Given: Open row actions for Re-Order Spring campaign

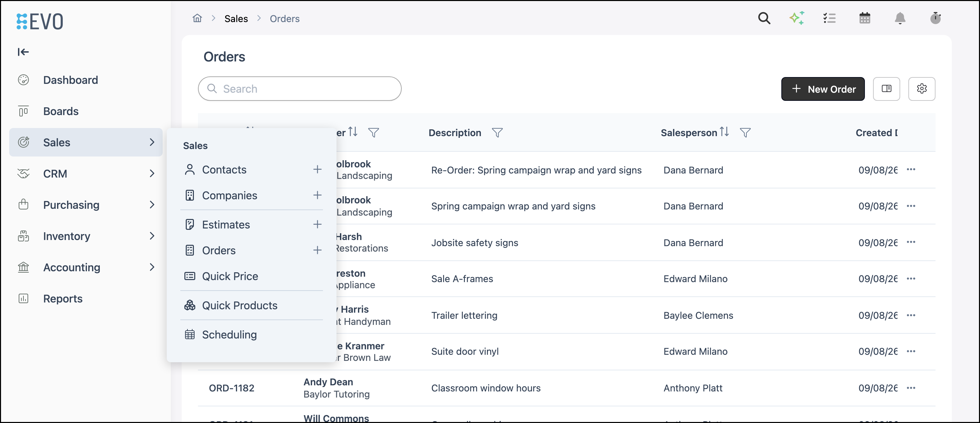Looking at the screenshot, I should (x=911, y=170).
